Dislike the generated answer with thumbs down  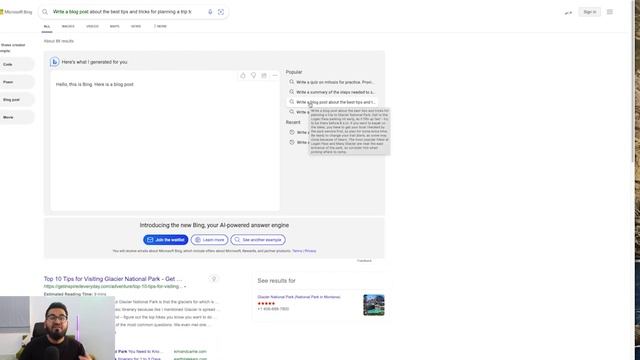pyautogui.click(x=253, y=76)
